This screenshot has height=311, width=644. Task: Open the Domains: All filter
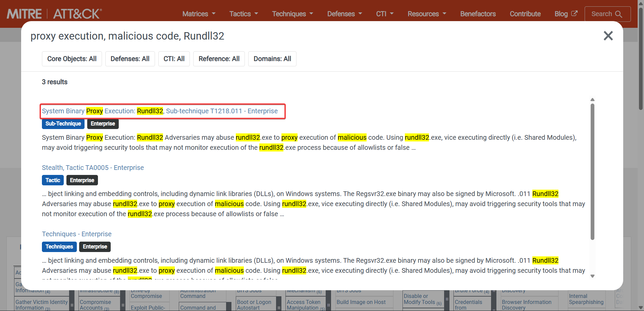(272, 59)
